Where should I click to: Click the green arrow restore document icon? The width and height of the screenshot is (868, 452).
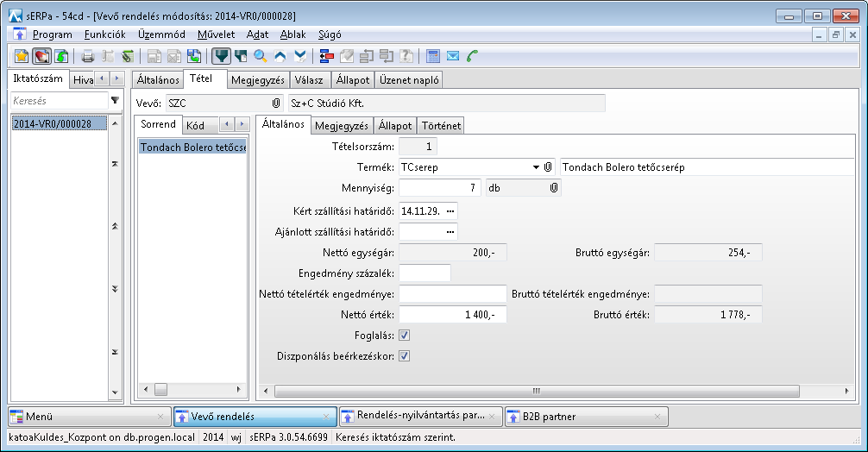click(x=61, y=56)
